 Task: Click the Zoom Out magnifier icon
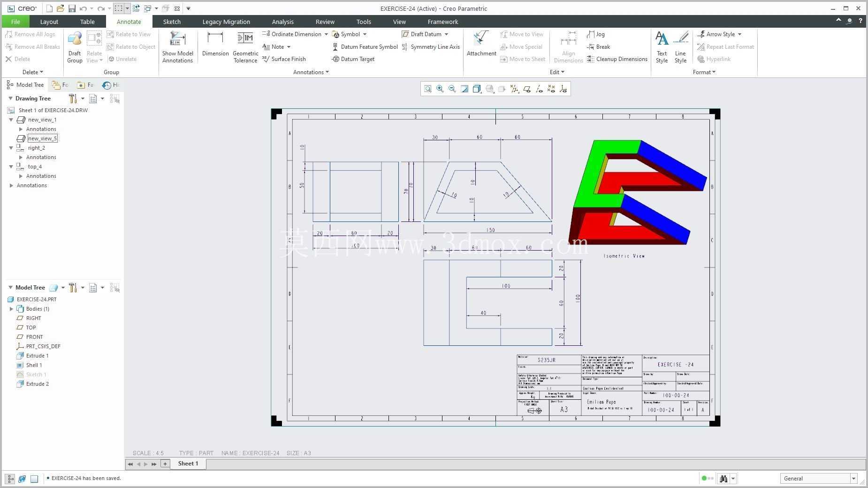pyautogui.click(x=452, y=89)
